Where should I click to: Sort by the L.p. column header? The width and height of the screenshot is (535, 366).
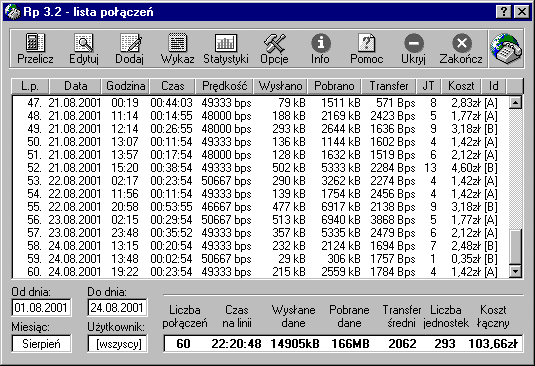(30, 86)
